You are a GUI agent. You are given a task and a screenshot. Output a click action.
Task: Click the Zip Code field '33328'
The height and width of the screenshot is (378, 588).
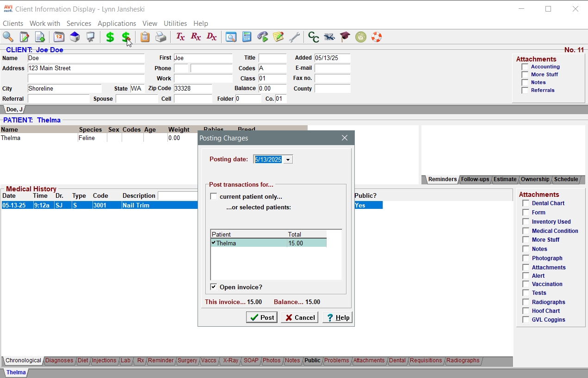193,88
